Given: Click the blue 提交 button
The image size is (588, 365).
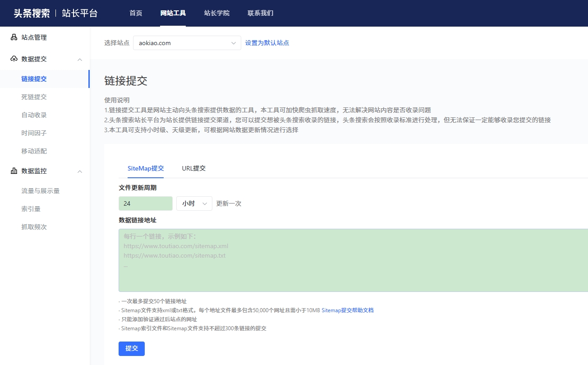Looking at the screenshot, I should click(131, 349).
